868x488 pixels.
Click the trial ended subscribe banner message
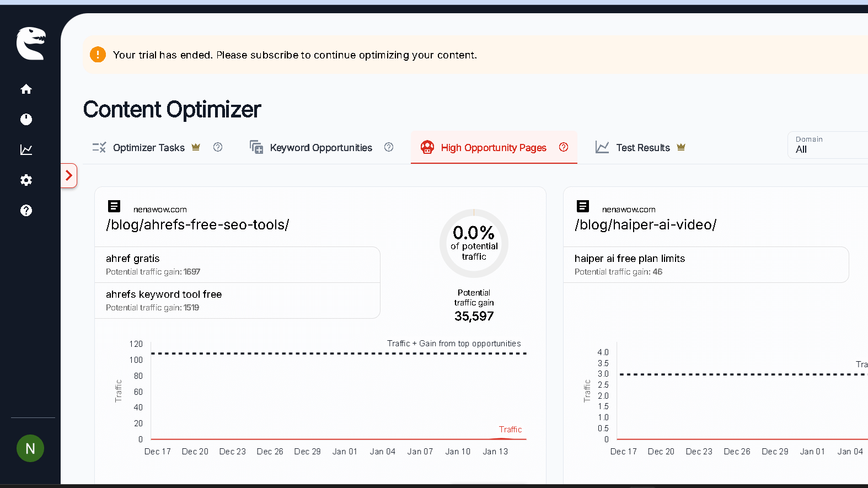pos(295,55)
